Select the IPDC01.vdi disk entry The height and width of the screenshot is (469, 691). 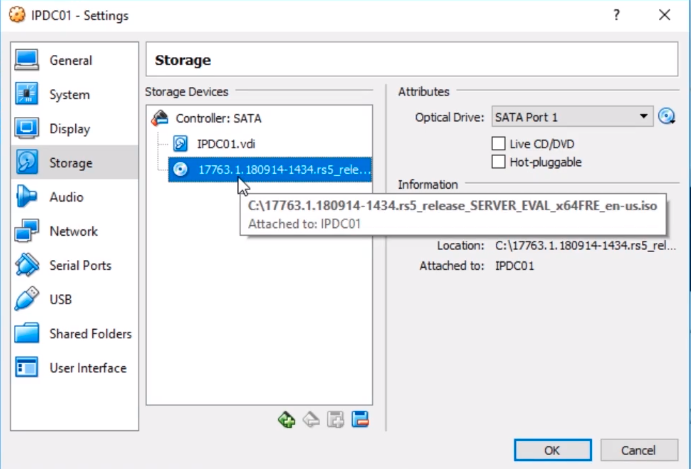(x=225, y=143)
